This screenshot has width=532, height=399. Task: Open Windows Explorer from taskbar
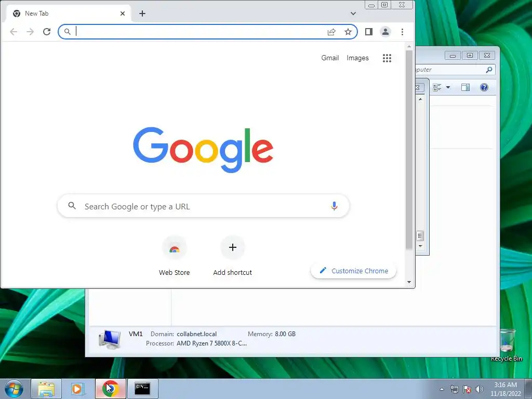click(46, 389)
